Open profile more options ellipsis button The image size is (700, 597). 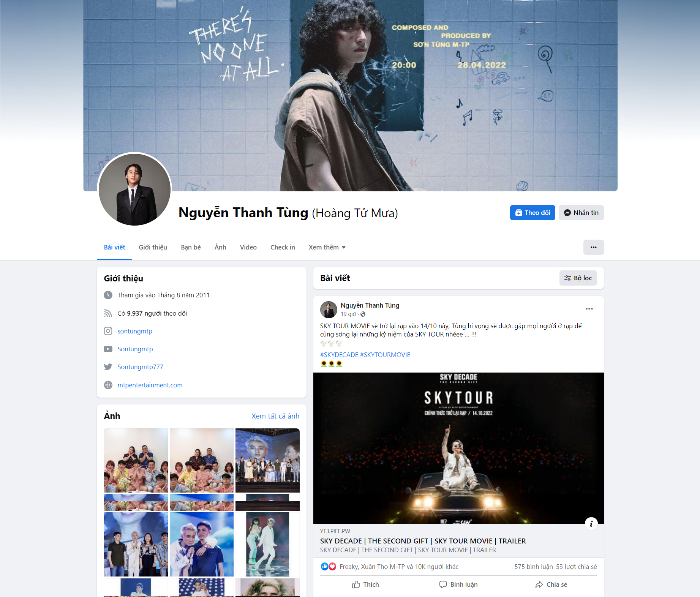coord(593,247)
